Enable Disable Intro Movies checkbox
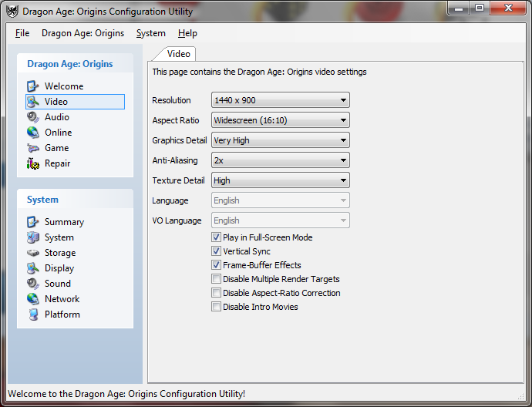This screenshot has width=532, height=407. (216, 307)
